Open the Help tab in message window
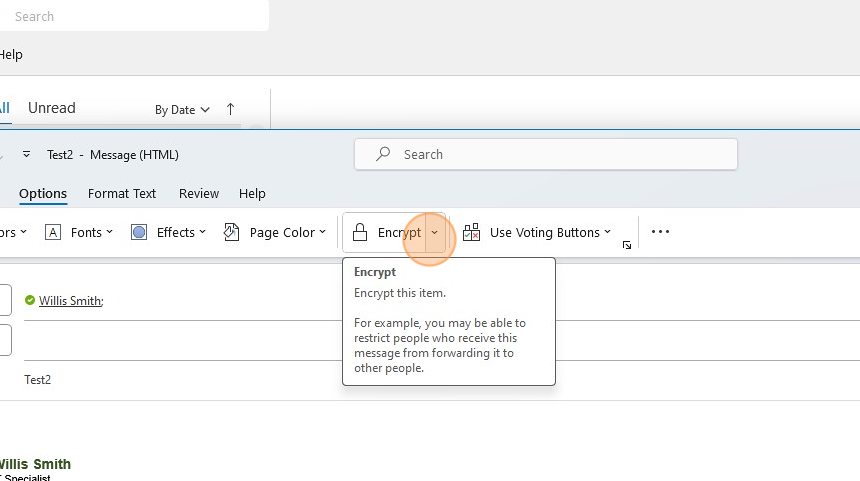Viewport: 860px width, 481px height. click(252, 194)
